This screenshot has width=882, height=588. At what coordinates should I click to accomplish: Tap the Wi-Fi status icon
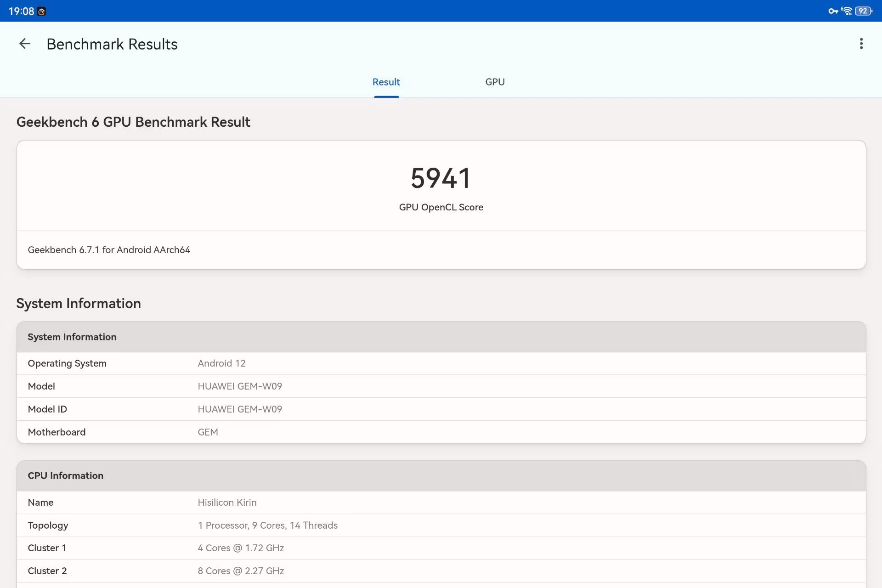point(847,11)
